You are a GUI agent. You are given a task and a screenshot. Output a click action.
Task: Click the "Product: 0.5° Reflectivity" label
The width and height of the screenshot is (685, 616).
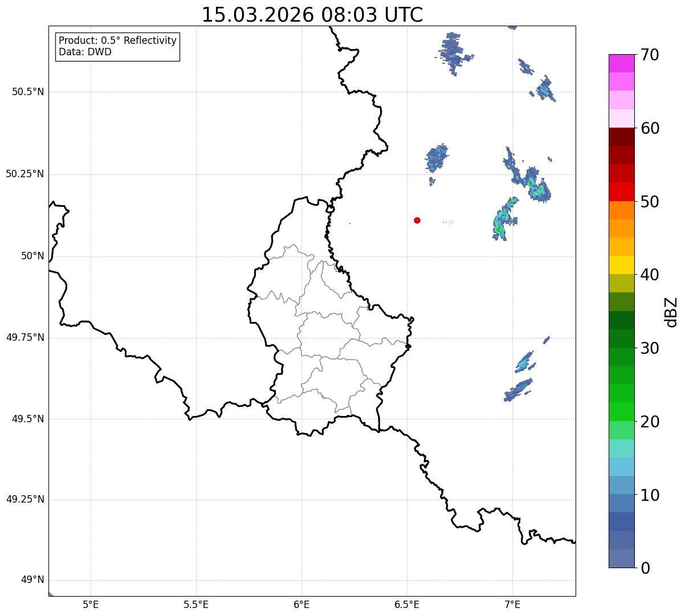(x=118, y=41)
